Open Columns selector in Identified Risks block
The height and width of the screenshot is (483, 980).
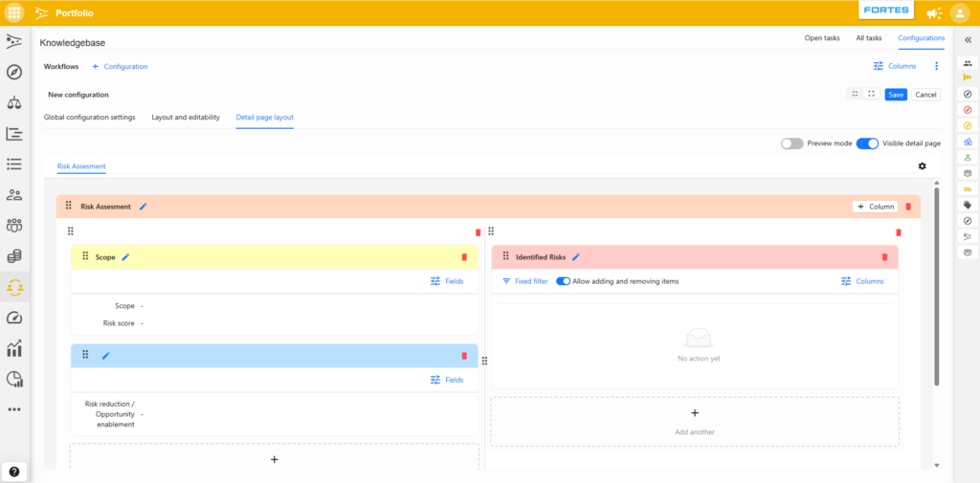point(862,281)
